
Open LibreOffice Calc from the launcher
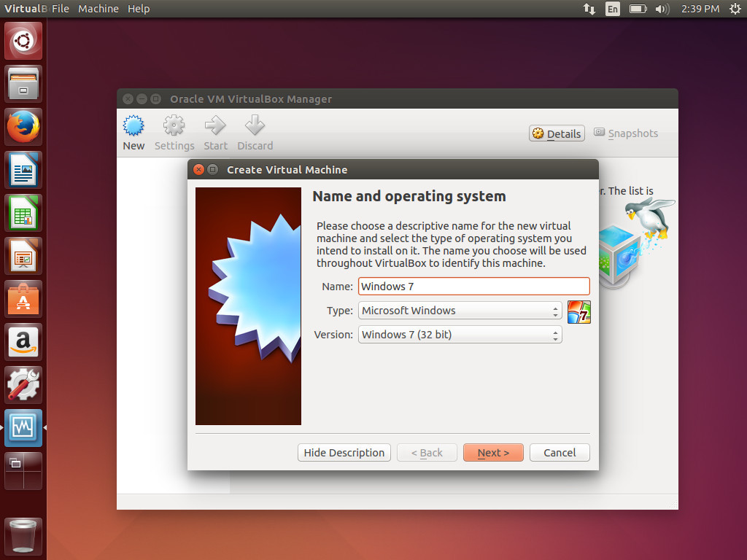(x=23, y=213)
